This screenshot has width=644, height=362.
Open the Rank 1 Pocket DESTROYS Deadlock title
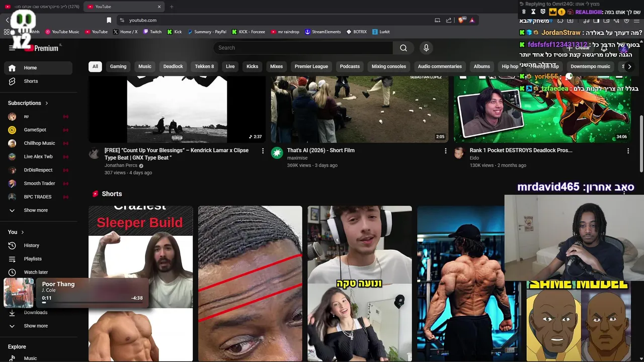521,150
